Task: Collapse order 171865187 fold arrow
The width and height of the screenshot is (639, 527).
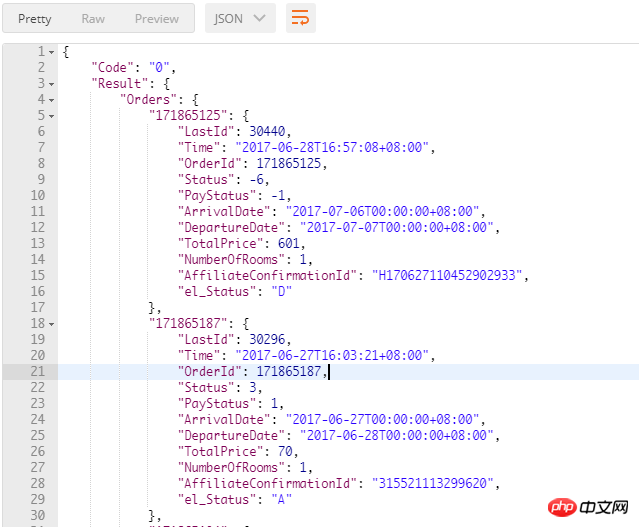Action: [52, 324]
